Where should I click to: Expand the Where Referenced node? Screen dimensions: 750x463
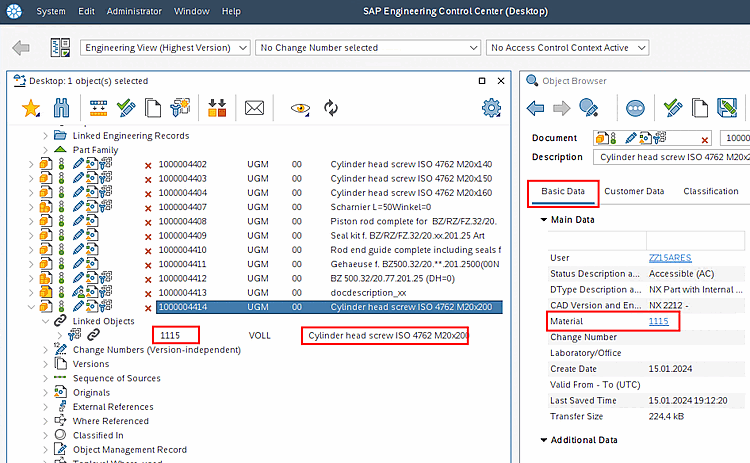click(45, 421)
